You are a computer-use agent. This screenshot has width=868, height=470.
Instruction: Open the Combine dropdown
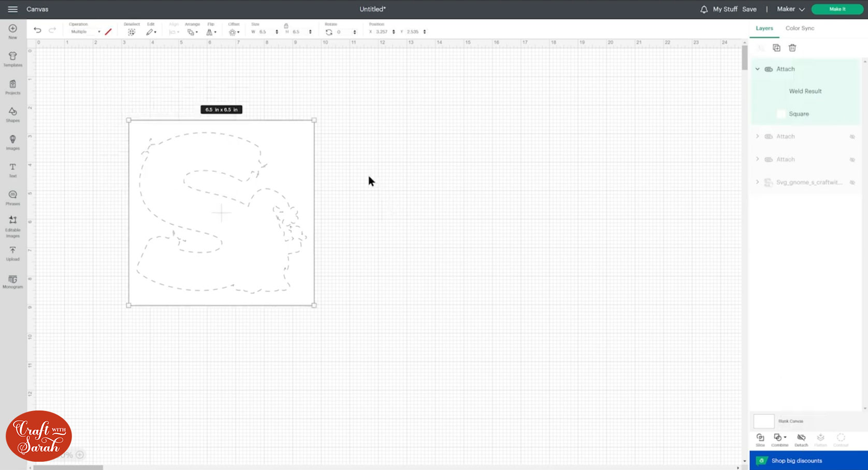(x=779, y=440)
